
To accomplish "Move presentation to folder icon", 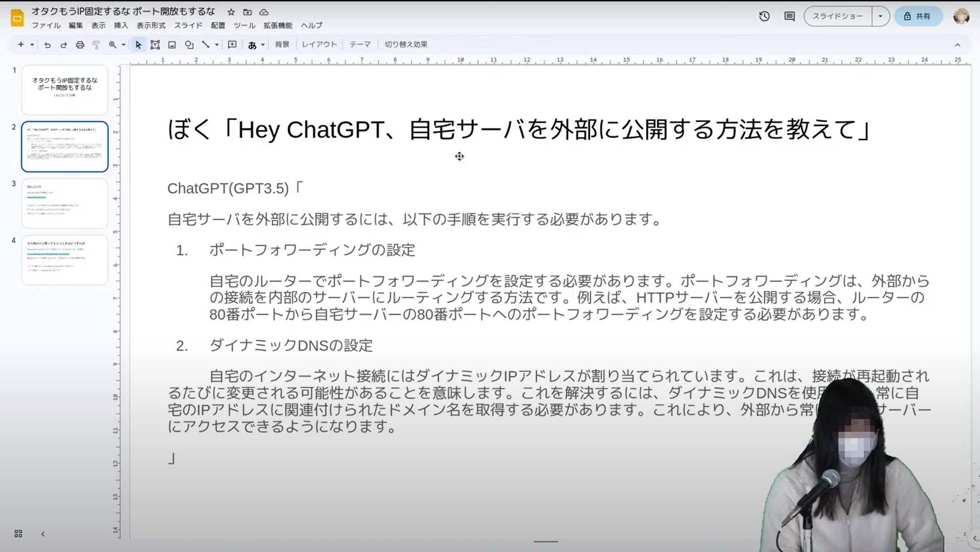I will (x=247, y=12).
